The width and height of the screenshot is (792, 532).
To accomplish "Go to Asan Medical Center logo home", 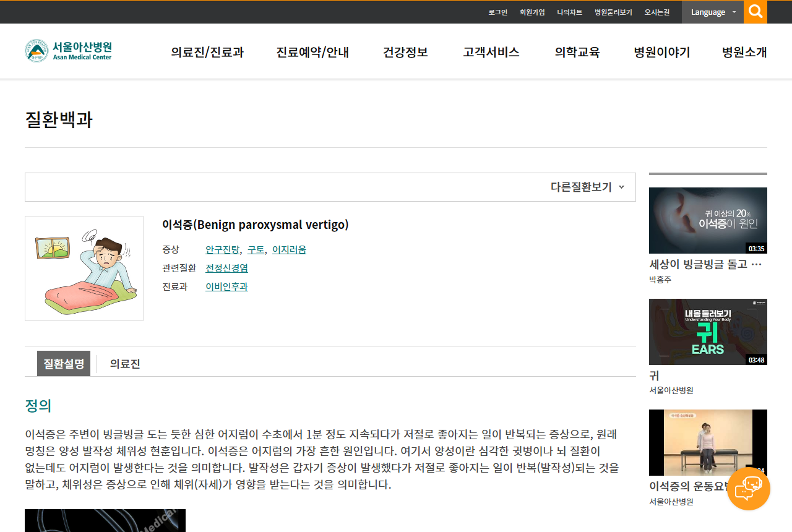I will (x=69, y=51).
